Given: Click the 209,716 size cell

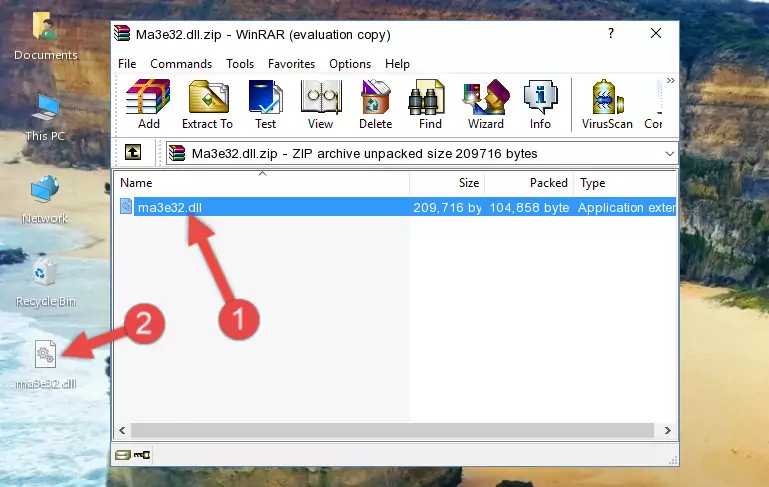Looking at the screenshot, I should pyautogui.click(x=447, y=207).
